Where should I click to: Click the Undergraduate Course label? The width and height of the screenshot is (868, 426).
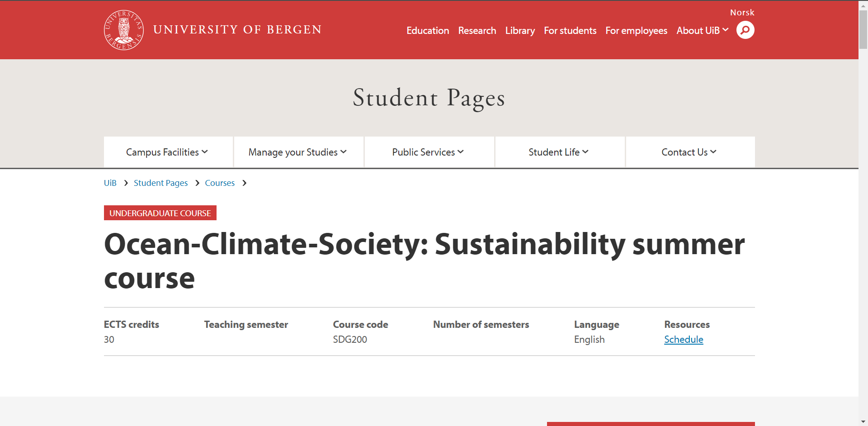(160, 213)
